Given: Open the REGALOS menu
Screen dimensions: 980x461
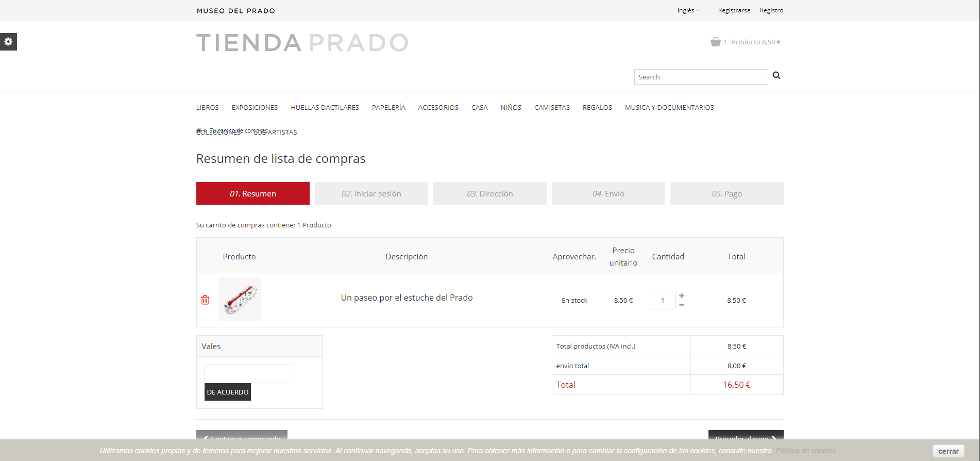Looking at the screenshot, I should click(x=597, y=108).
